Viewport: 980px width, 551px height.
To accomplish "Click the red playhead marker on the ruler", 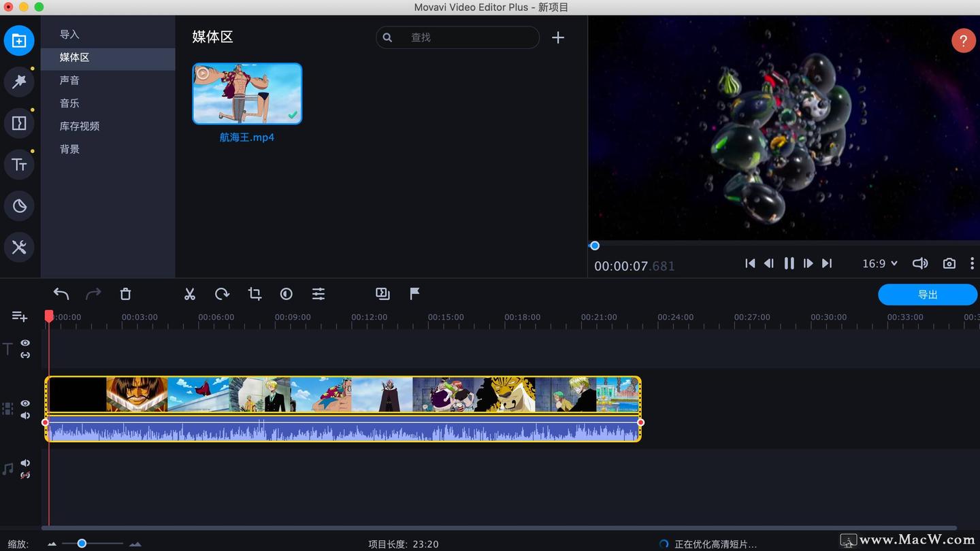I will pos(49,316).
